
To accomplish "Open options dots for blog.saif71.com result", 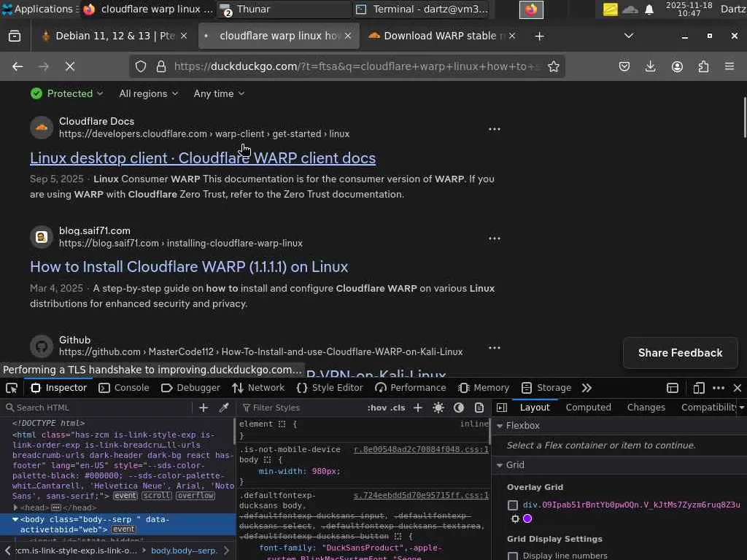I will click(x=495, y=238).
